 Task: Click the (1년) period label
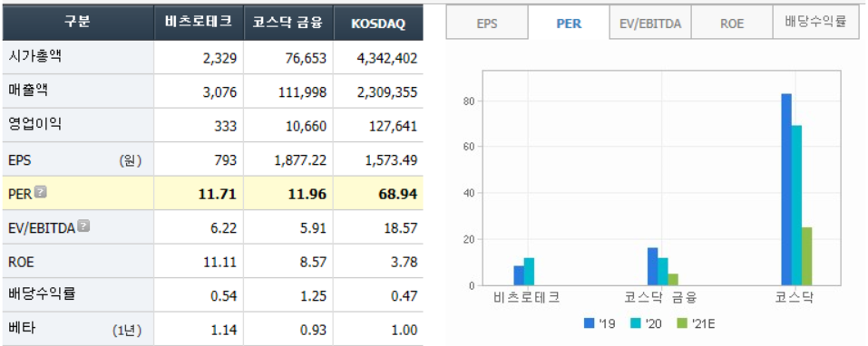click(x=127, y=331)
